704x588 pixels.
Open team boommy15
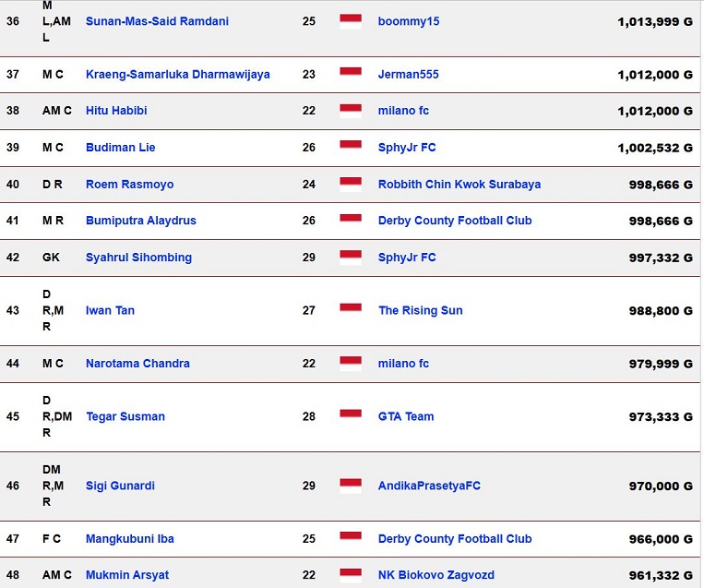coord(409,21)
